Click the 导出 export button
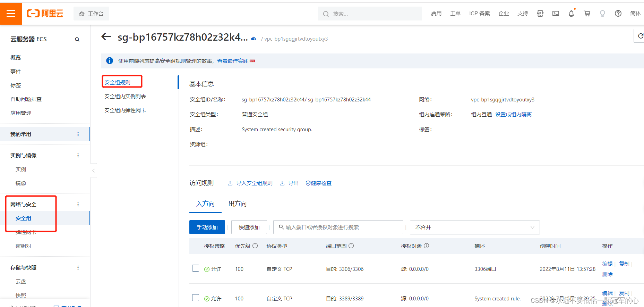The height and width of the screenshot is (307, 644). (x=289, y=183)
